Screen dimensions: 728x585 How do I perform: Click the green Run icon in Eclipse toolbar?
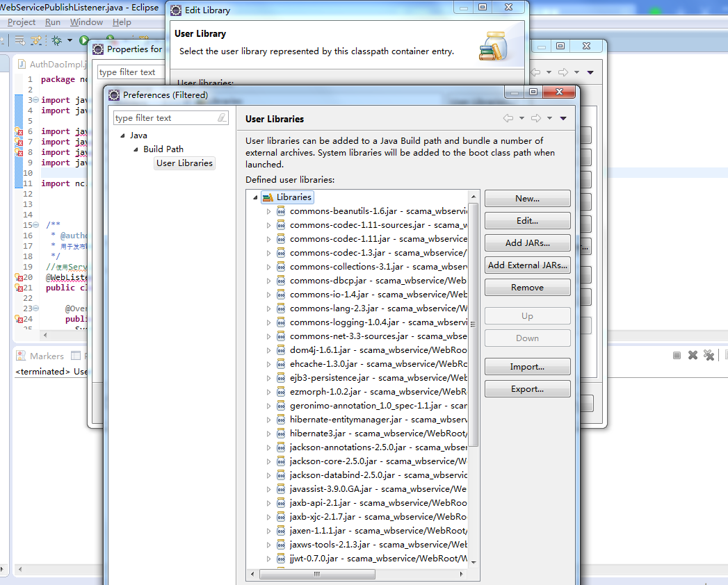click(x=84, y=41)
